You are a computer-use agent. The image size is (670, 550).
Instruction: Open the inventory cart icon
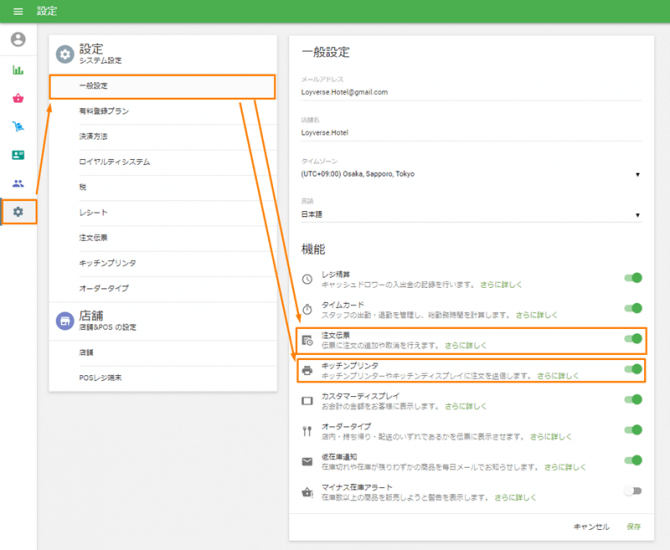tap(18, 126)
